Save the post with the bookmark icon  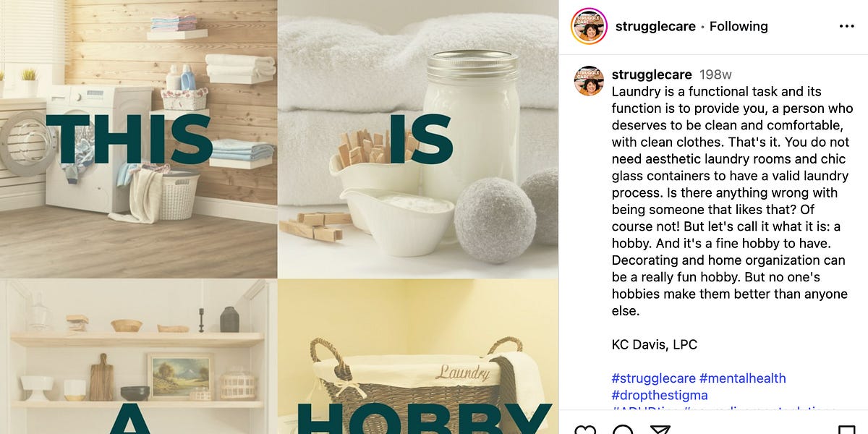[846, 430]
